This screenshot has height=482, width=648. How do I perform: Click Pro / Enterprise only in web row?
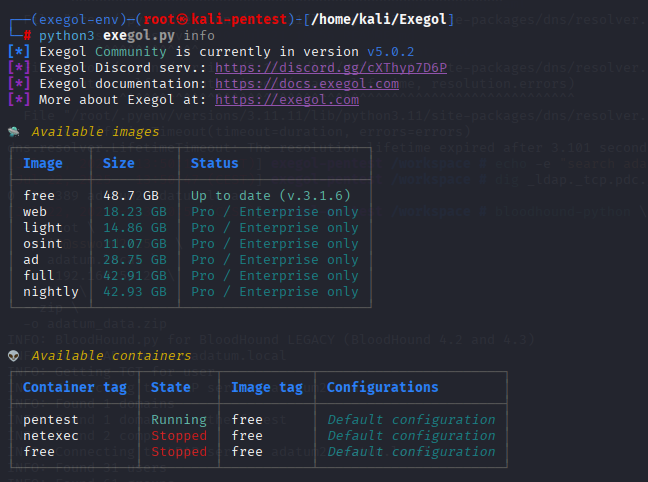click(275, 212)
